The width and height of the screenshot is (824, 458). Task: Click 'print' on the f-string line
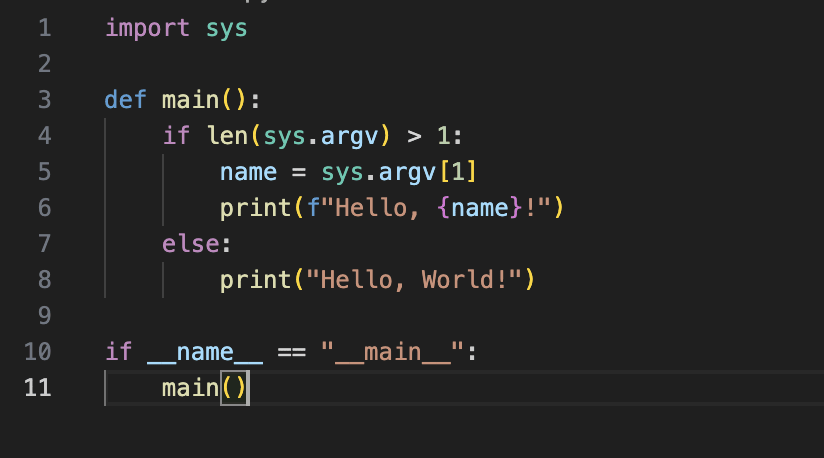[255, 208]
